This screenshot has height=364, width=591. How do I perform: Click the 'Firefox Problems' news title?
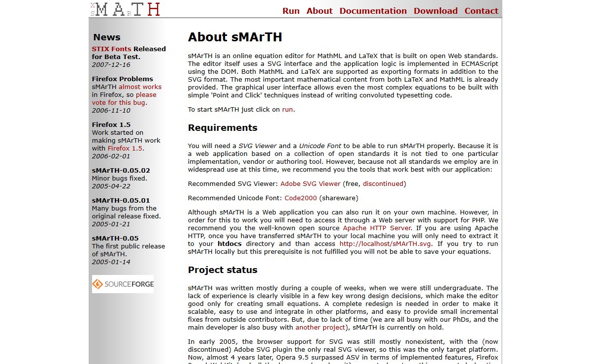tap(122, 79)
